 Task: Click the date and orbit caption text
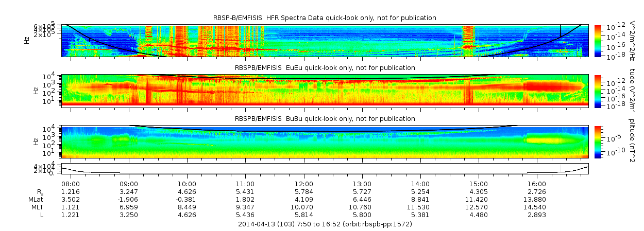point(325,224)
